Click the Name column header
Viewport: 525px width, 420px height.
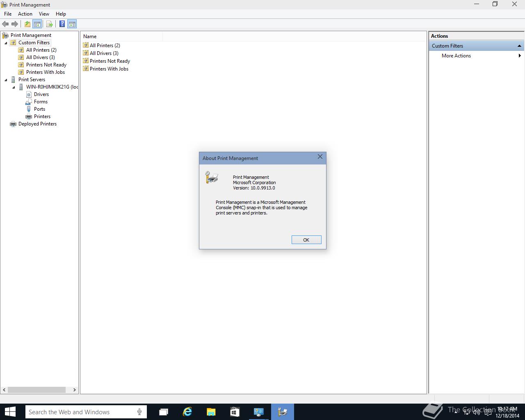[122, 37]
